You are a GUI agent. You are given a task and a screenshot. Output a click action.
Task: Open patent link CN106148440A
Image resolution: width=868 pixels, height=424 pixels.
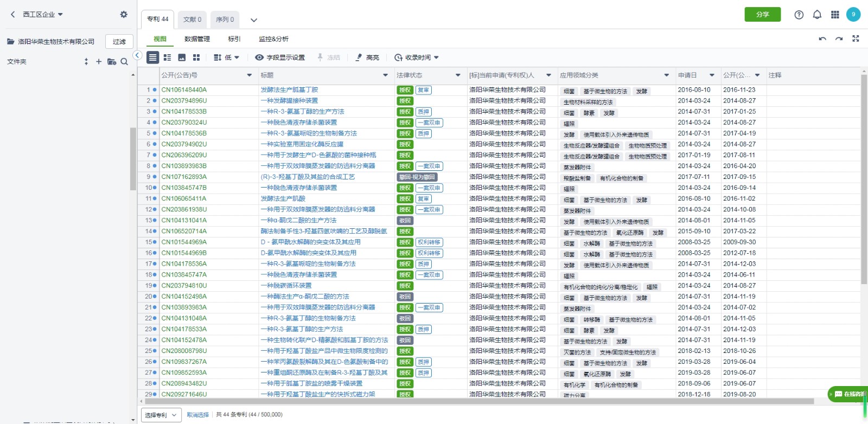tap(184, 90)
